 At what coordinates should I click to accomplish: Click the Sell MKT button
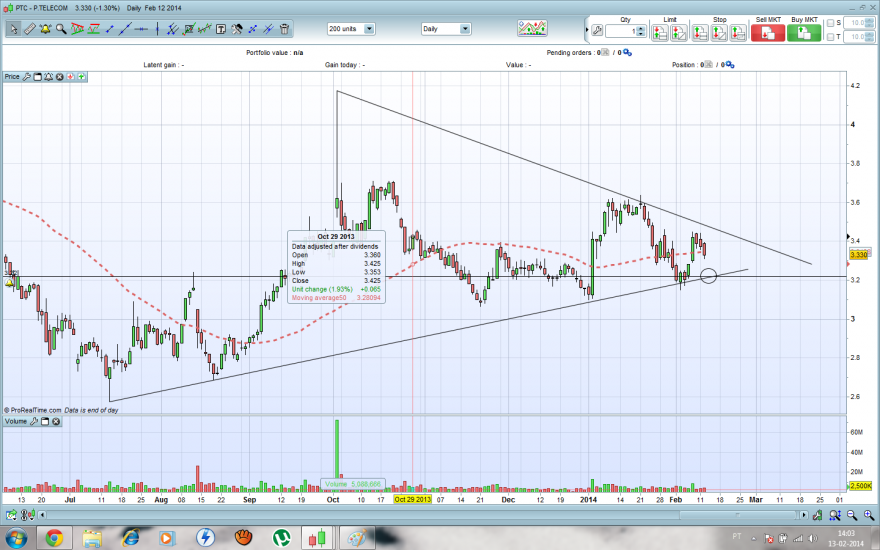768,33
